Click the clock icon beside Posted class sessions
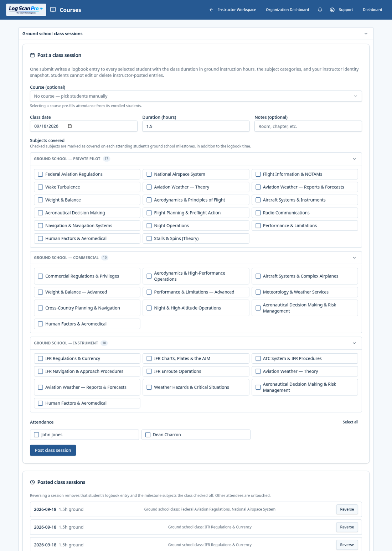This screenshot has height=551, width=392. [x=32, y=482]
